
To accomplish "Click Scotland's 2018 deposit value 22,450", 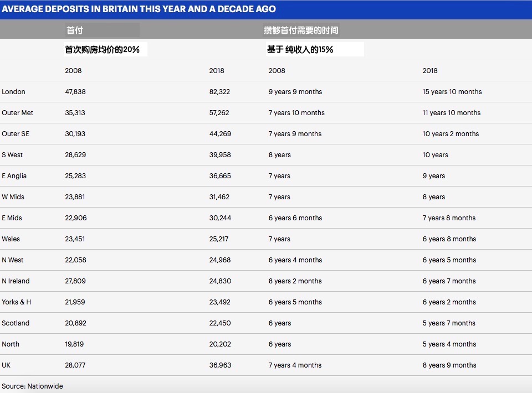I will [x=219, y=323].
